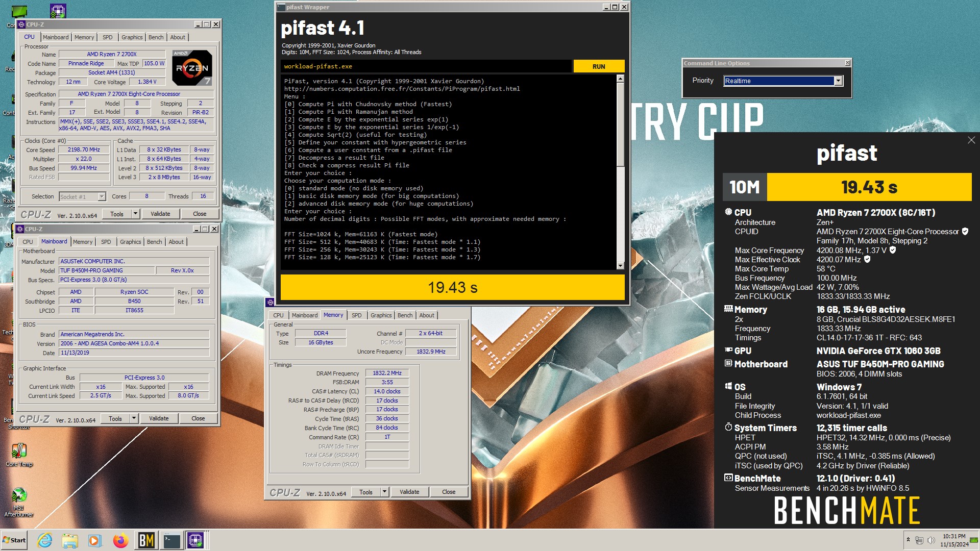Click the pifast console scrollbar thumb
Screen dimensions: 980x551
620,124
